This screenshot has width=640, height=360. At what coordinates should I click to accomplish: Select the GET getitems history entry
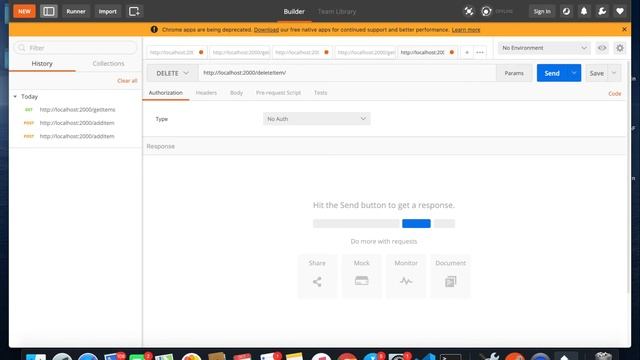tap(76, 109)
